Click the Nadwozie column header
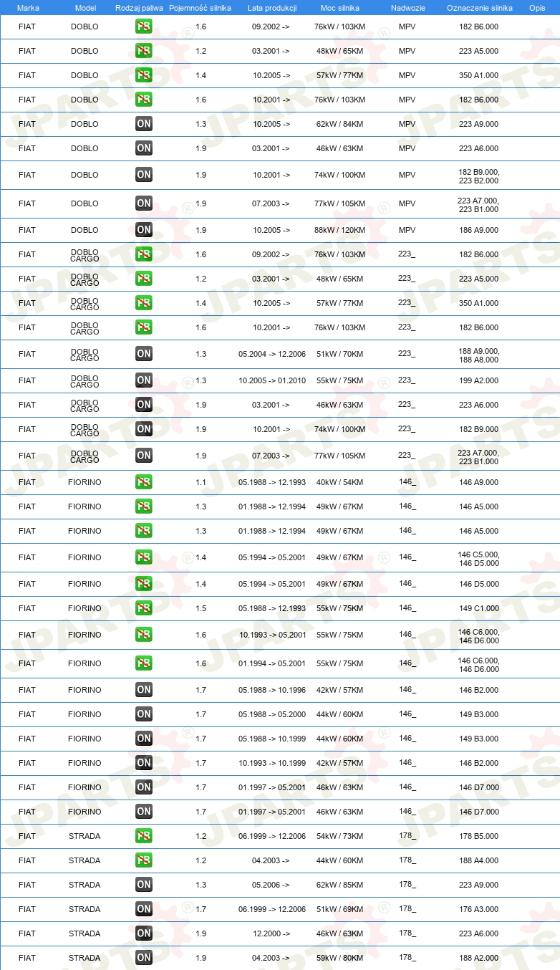The height and width of the screenshot is (970, 560). click(407, 8)
